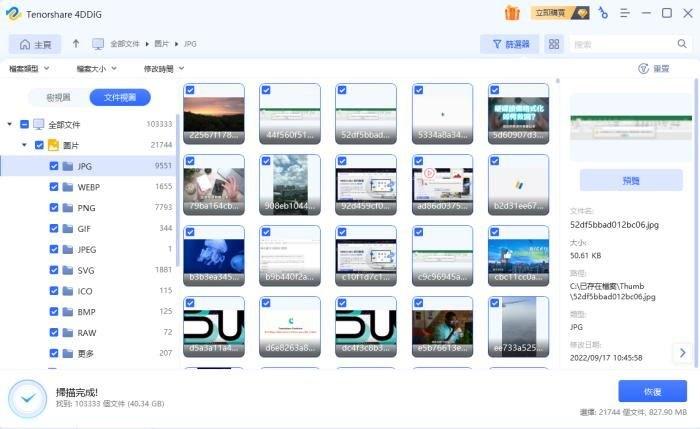Click the reset filter icon

point(644,69)
